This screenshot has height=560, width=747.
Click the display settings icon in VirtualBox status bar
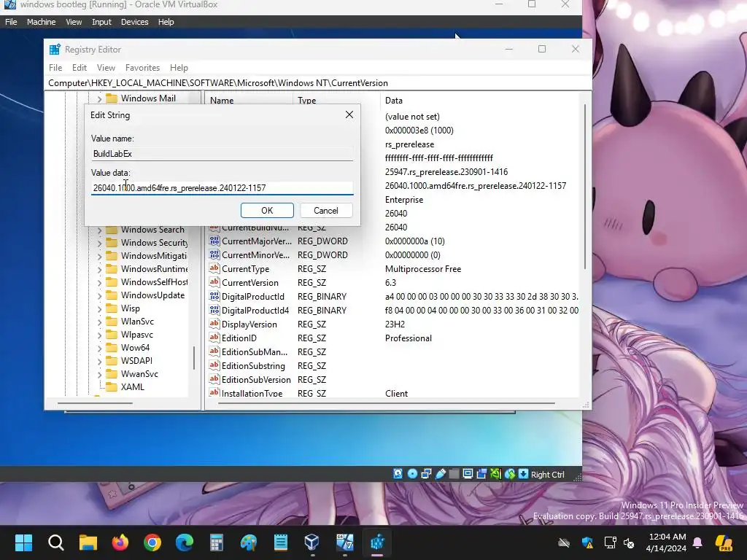(x=468, y=474)
